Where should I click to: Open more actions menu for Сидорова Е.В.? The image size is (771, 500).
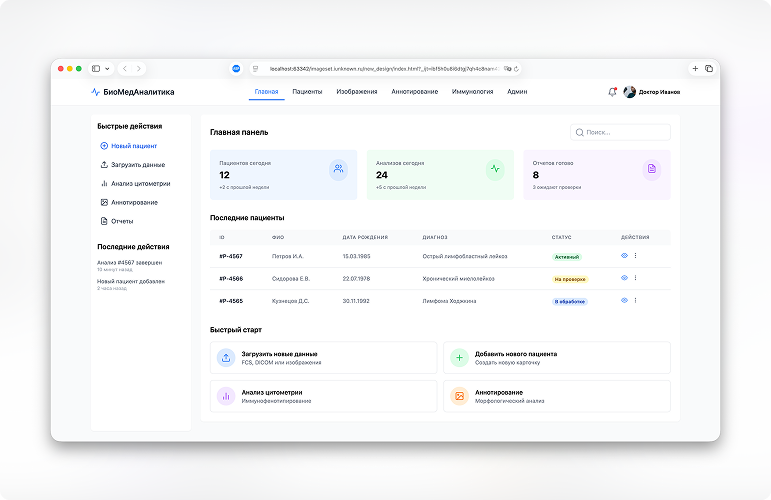[636, 278]
